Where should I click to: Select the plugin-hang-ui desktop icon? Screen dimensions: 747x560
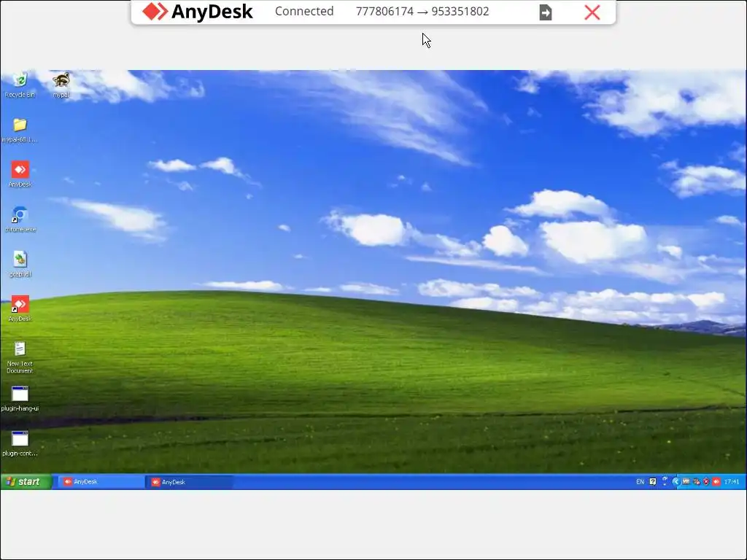(x=20, y=399)
